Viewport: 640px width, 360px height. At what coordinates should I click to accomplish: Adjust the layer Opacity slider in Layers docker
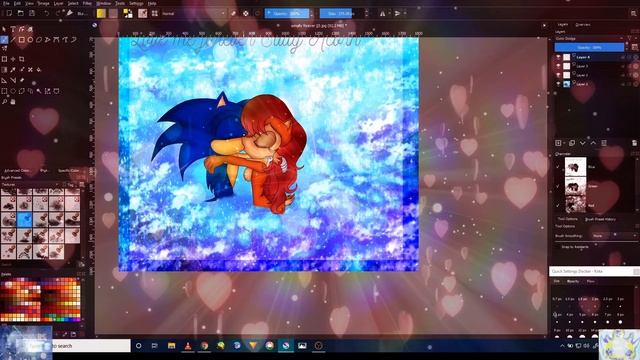pyautogui.click(x=589, y=47)
